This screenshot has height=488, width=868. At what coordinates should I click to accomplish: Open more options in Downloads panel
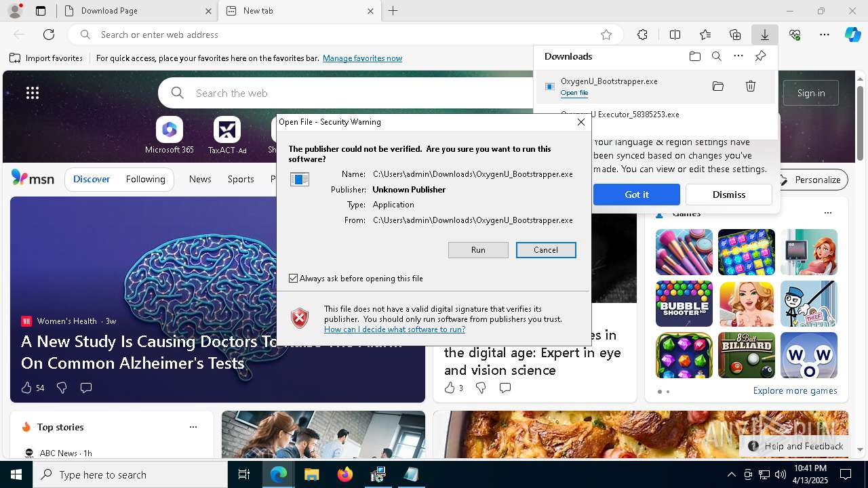coord(738,56)
